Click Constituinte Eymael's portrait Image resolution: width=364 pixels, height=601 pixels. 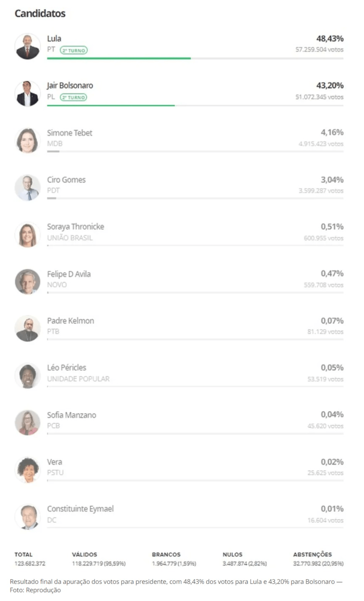[28, 517]
